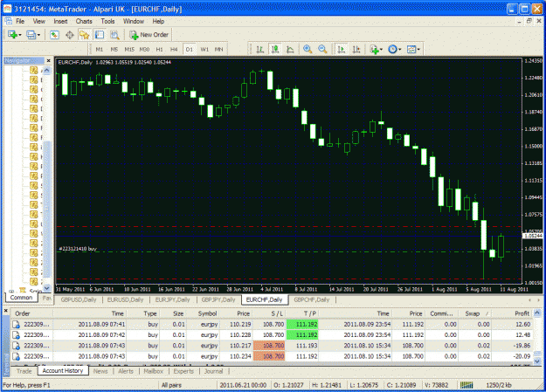Click the connection status bars icon
Screen dimensions: 546x392
[467, 385]
